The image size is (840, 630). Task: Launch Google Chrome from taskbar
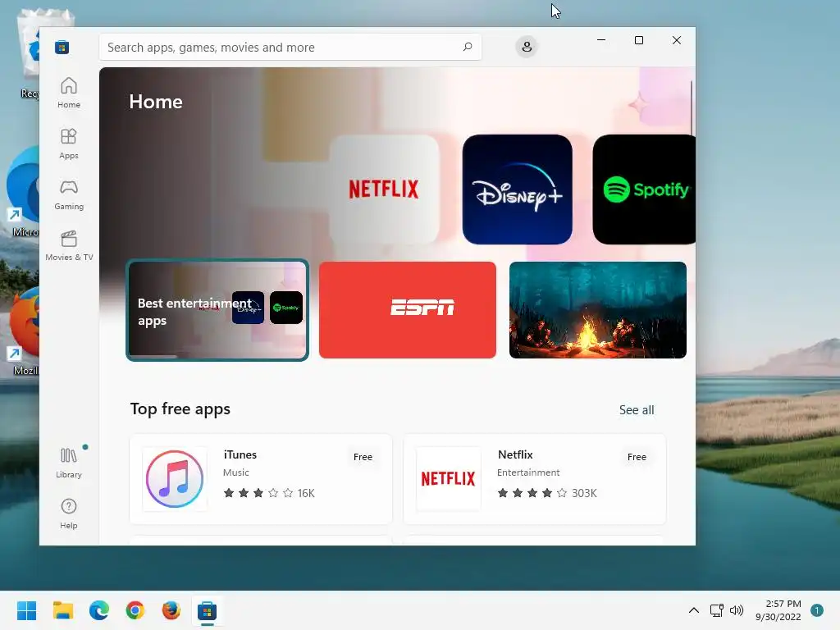point(135,610)
